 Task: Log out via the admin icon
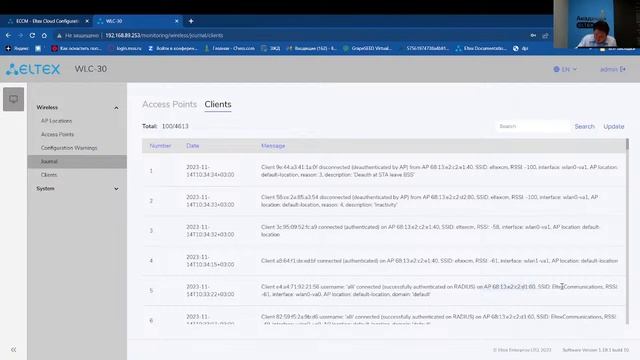click(x=622, y=69)
